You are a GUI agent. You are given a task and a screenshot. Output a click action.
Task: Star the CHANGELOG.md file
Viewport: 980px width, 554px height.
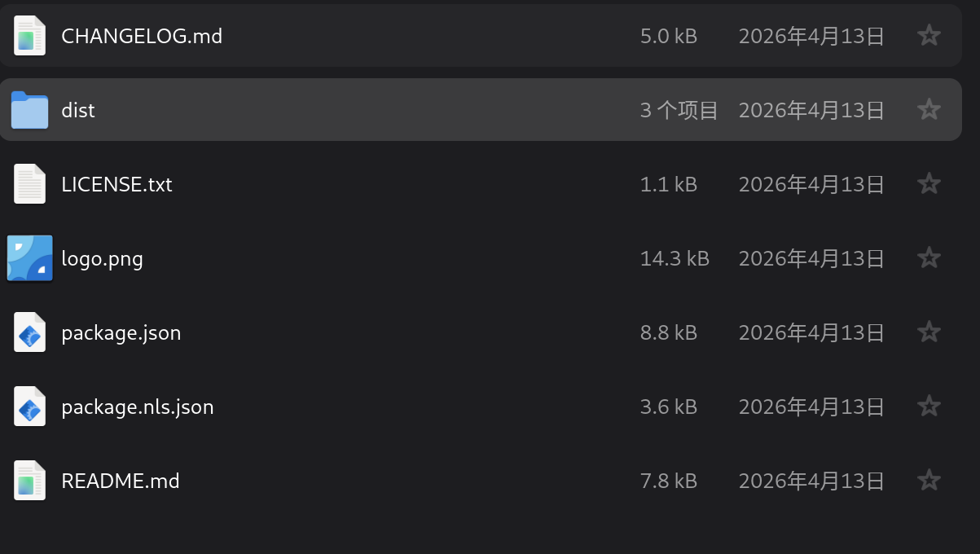click(929, 36)
